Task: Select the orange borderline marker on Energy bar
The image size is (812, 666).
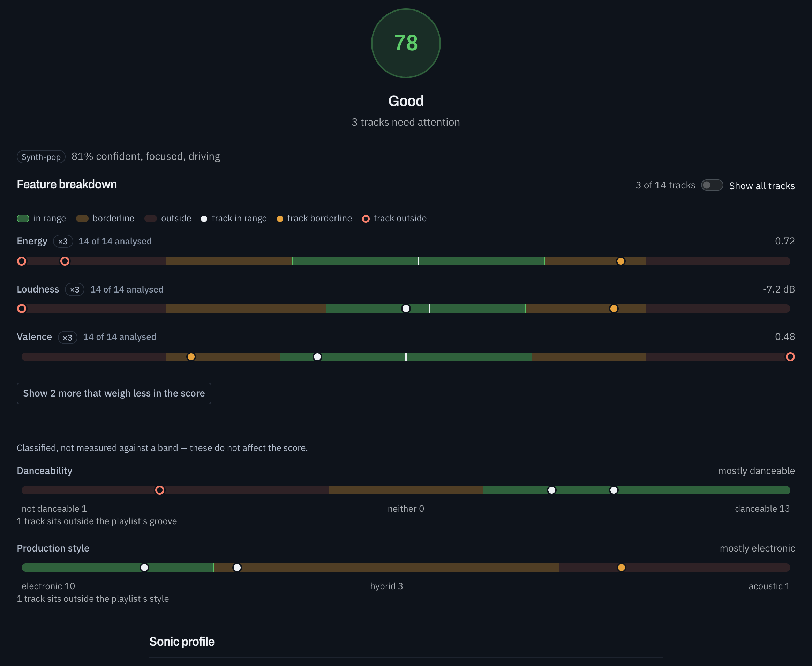Action: point(621,261)
